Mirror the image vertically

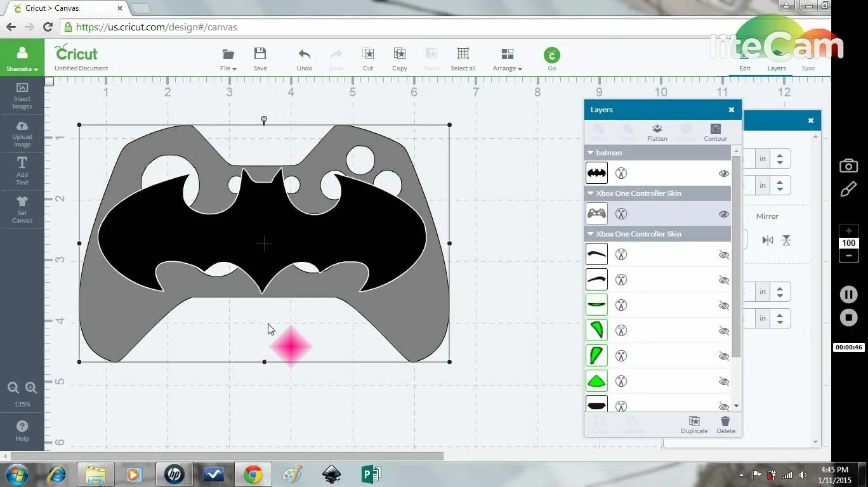(786, 240)
